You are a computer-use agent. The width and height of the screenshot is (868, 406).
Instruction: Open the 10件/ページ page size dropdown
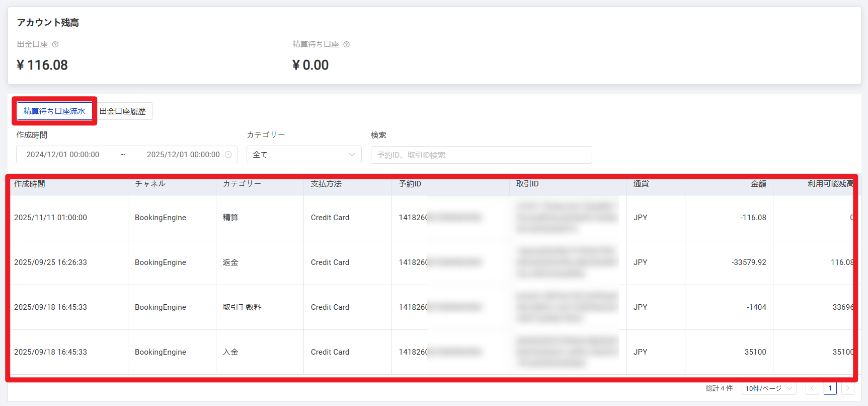[768, 388]
